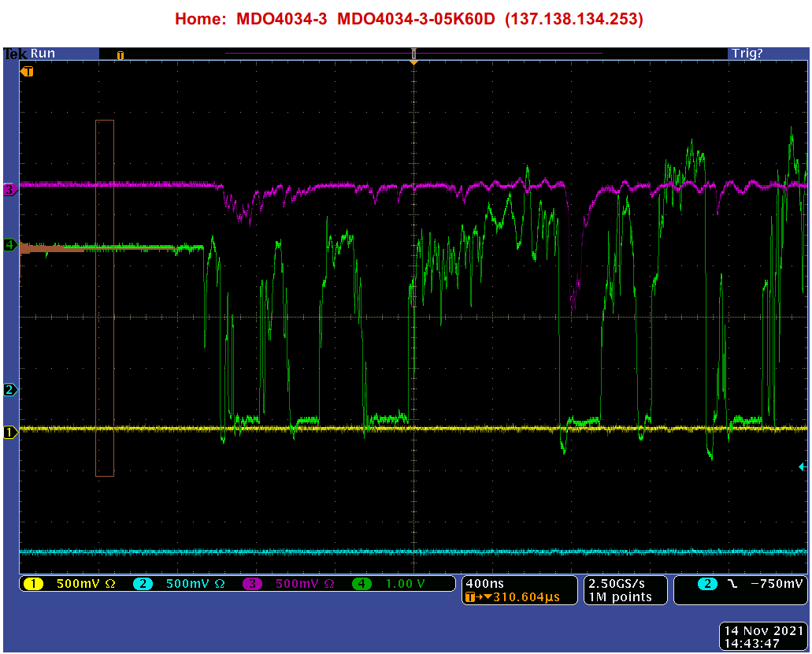Viewport: 812px width, 654px height.
Task: Click the magenta channel 3 ground marker
Action: point(10,190)
